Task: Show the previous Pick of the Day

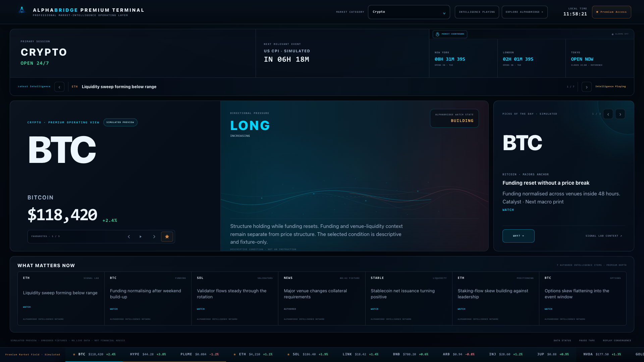Action: pyautogui.click(x=608, y=114)
